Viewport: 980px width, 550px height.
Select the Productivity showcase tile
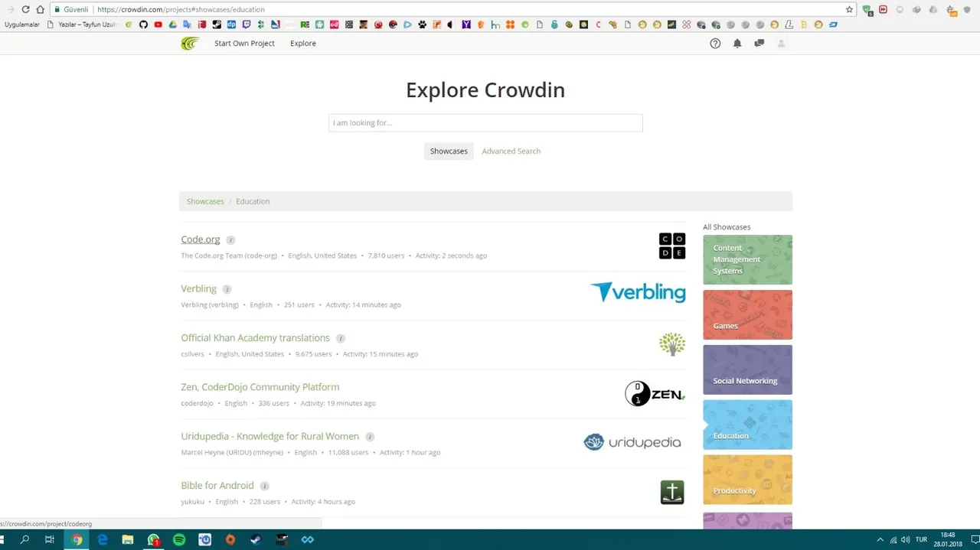coord(747,480)
